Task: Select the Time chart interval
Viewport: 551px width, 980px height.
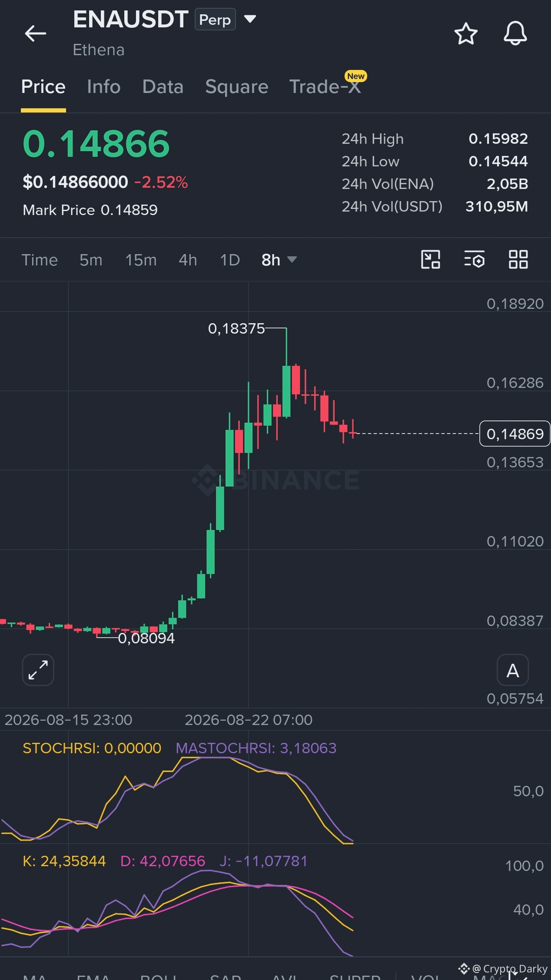Action: [40, 260]
